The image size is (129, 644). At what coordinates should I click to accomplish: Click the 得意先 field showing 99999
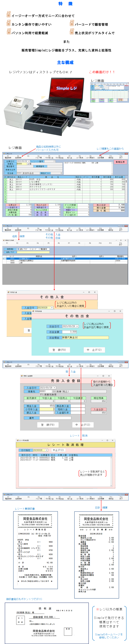click(x=22, y=164)
